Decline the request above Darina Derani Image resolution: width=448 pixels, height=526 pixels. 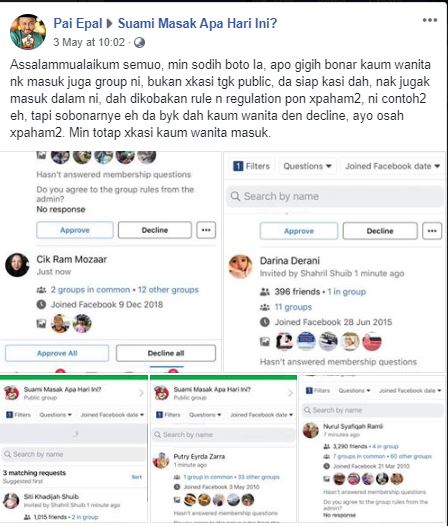click(380, 231)
